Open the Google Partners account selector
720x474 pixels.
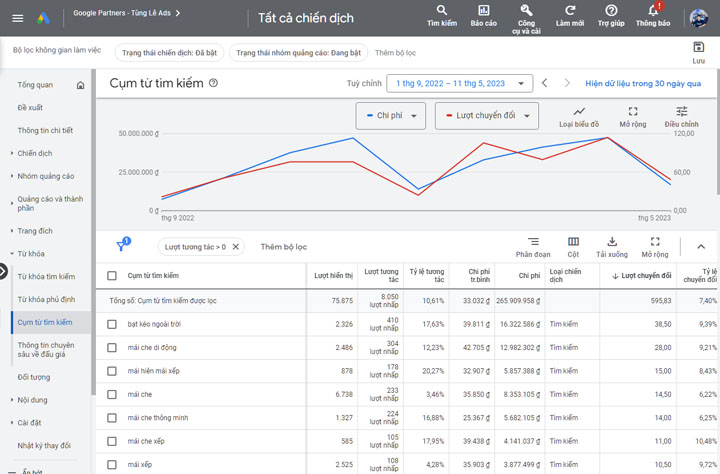(126, 13)
